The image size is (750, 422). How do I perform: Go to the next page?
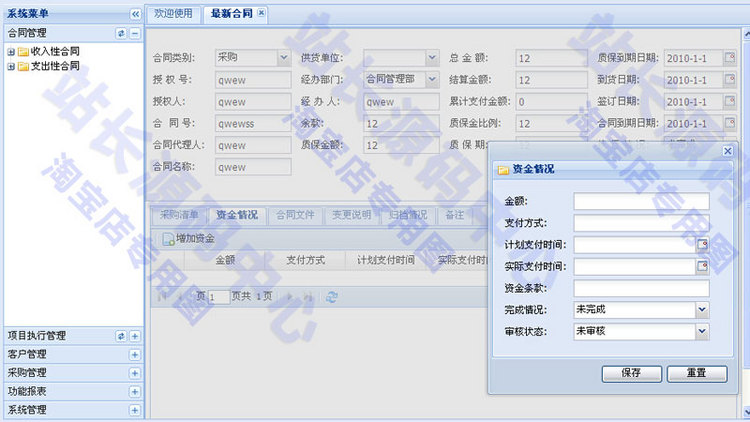pyautogui.click(x=289, y=297)
